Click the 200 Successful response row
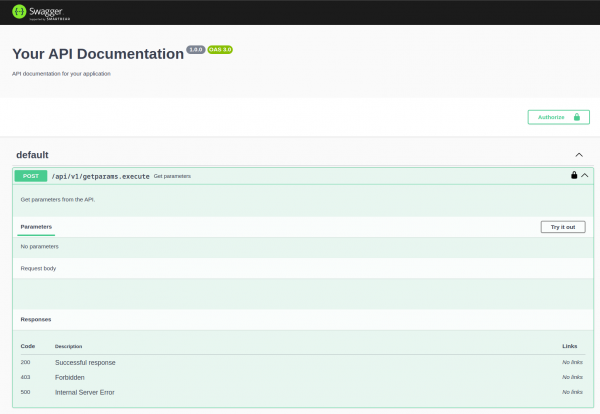The width and height of the screenshot is (600, 414). [85, 362]
